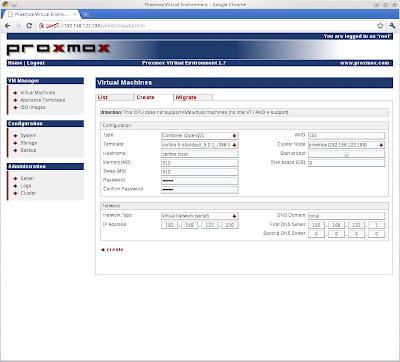This screenshot has height=362, width=400.
Task: Open the Network Type dropdown
Action: [200, 216]
